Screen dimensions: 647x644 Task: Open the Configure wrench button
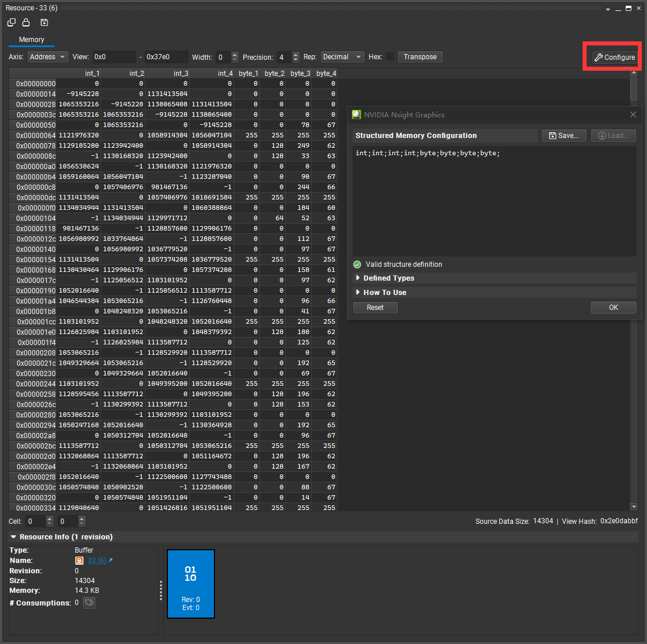tap(614, 57)
